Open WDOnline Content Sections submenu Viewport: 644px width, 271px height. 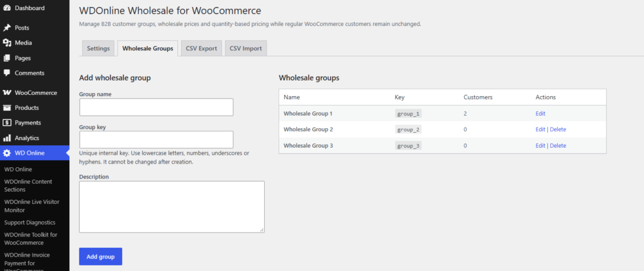pyautogui.click(x=28, y=185)
